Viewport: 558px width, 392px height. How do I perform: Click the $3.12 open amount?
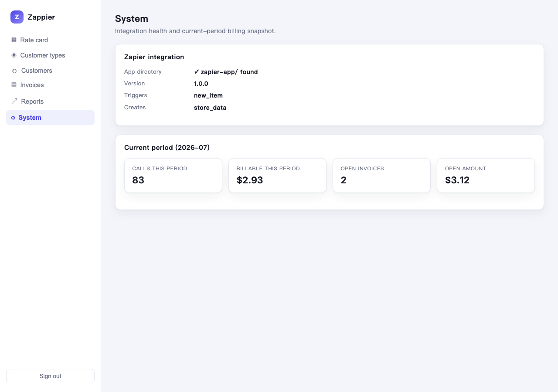pos(457,180)
